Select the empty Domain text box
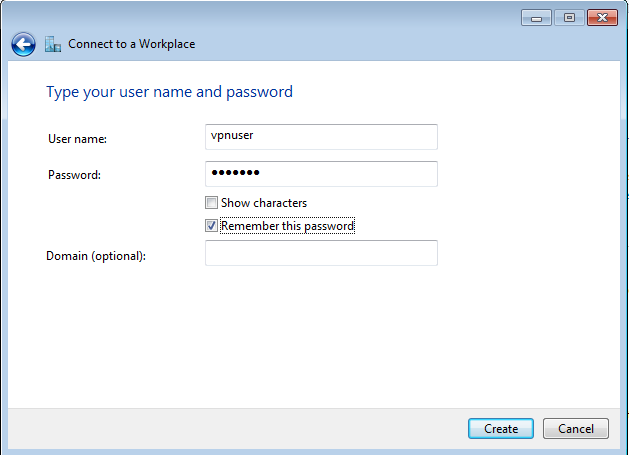This screenshot has width=629, height=455. pyautogui.click(x=321, y=253)
